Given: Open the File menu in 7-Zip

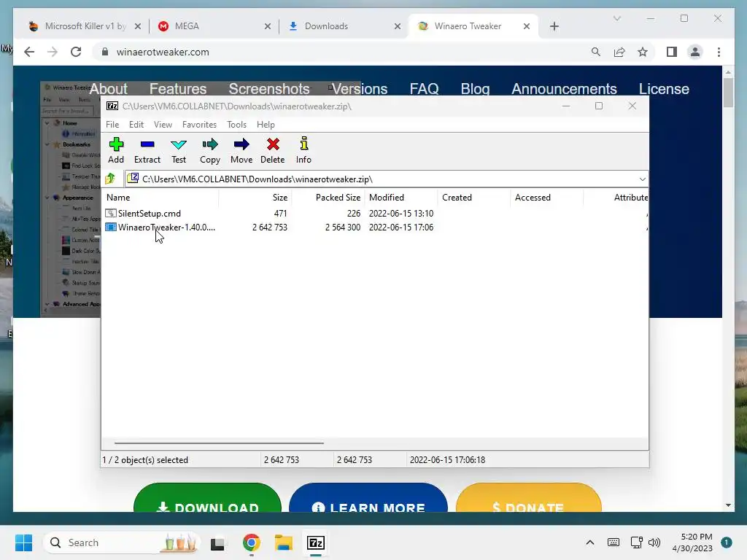Looking at the screenshot, I should (x=112, y=124).
